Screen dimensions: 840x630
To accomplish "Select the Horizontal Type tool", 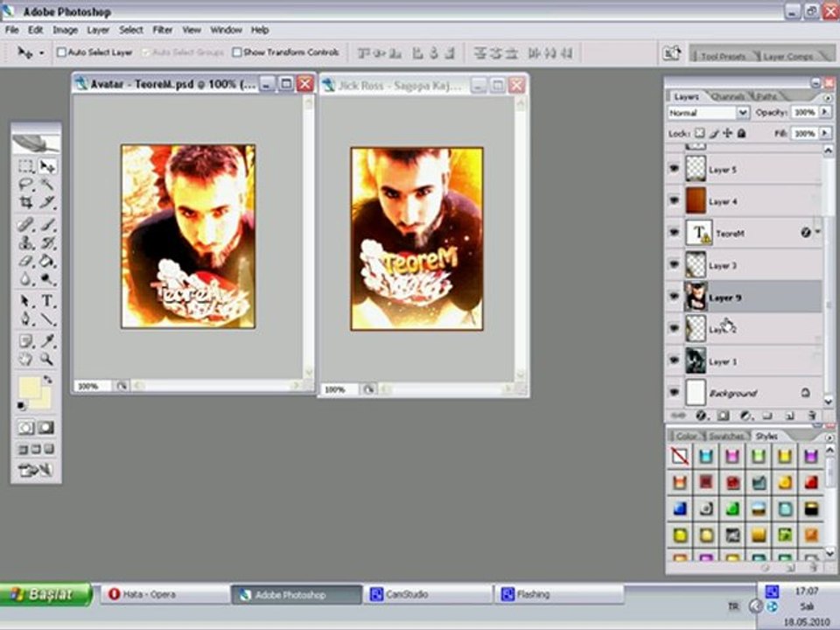I will click(47, 300).
